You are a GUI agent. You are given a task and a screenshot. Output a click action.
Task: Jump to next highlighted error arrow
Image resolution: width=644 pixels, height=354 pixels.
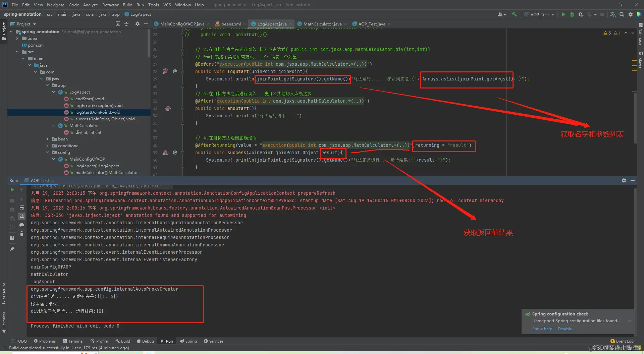pyautogui.click(x=633, y=33)
